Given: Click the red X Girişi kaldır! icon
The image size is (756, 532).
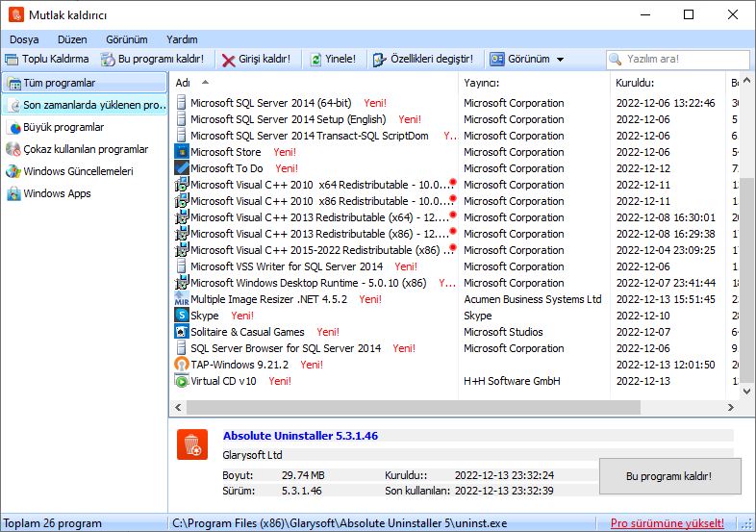Looking at the screenshot, I should click(x=228, y=60).
